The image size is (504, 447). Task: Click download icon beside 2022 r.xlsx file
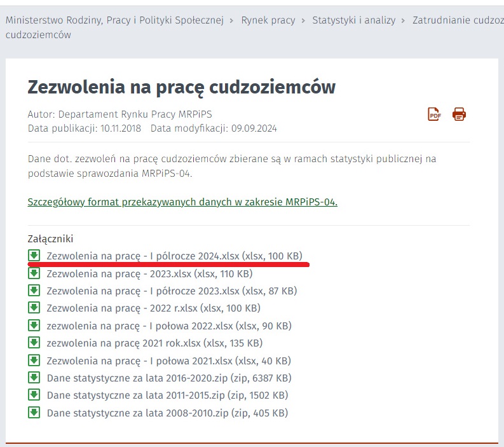[x=34, y=308]
